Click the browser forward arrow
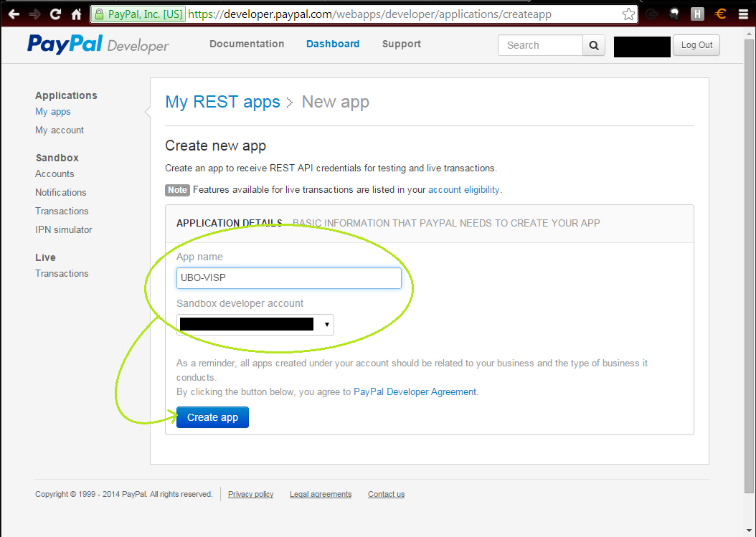 (34, 14)
